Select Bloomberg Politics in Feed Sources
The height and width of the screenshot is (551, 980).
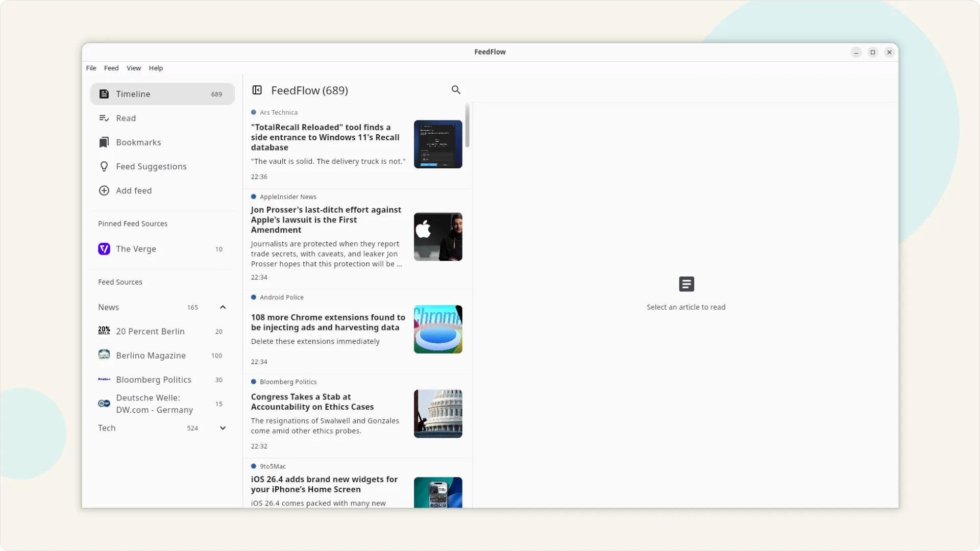click(x=162, y=380)
